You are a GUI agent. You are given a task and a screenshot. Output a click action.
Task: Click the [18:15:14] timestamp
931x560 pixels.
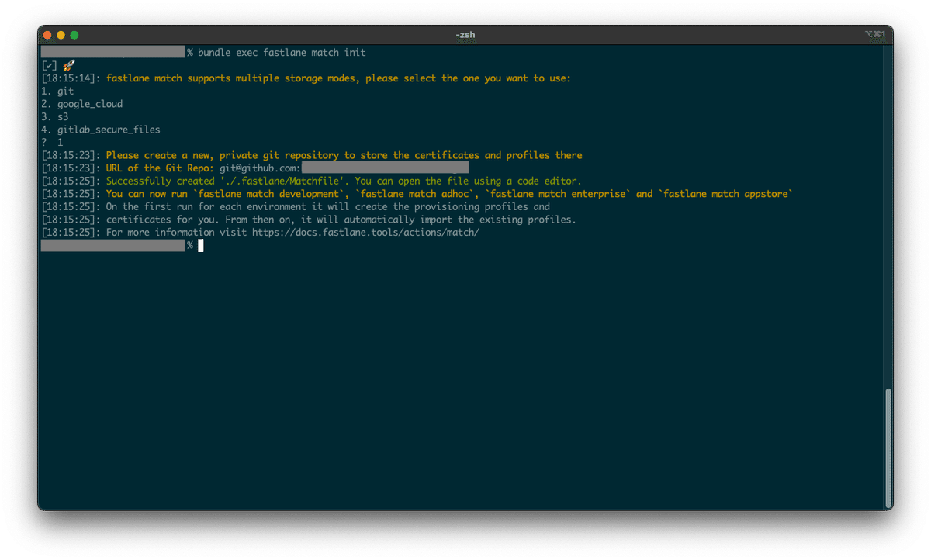pyautogui.click(x=71, y=78)
